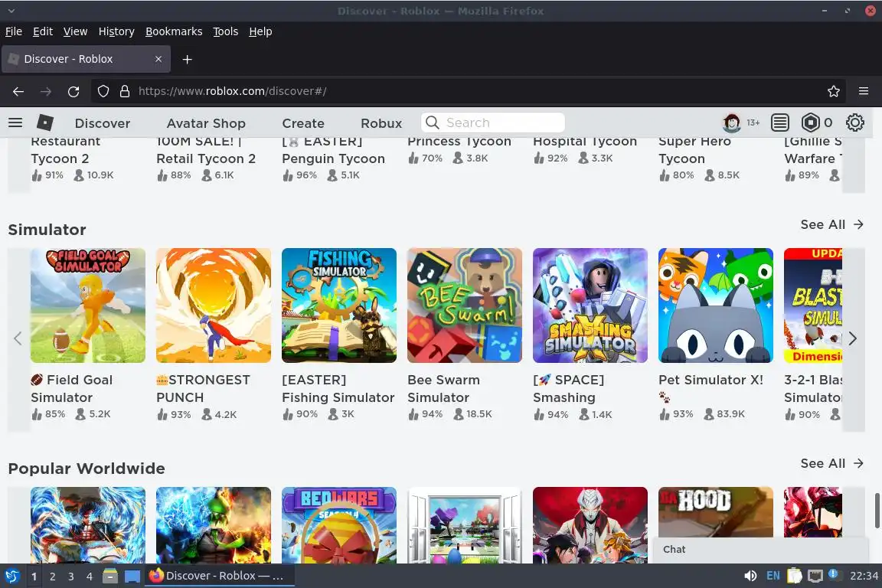The height and width of the screenshot is (588, 882).
Task: Reload the page with the refresh icon
Action: (73, 91)
